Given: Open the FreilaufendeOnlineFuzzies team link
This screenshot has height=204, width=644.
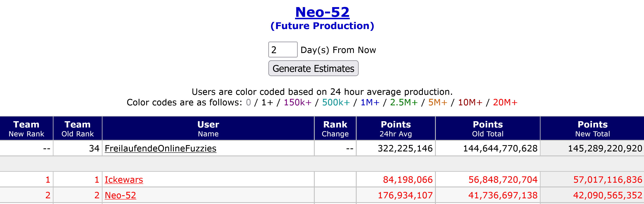Looking at the screenshot, I should (x=160, y=148).
